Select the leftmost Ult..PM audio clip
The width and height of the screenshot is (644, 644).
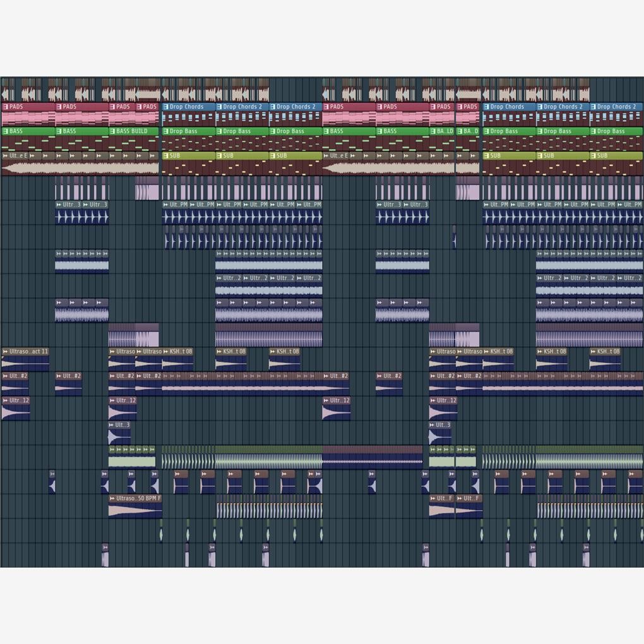(176, 213)
